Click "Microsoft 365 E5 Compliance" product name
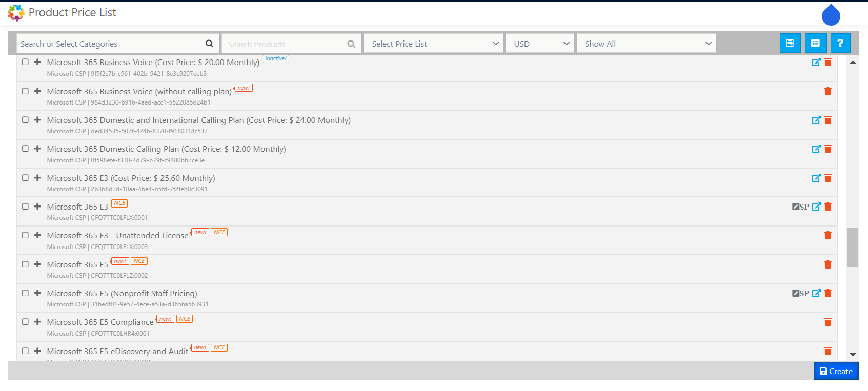 [100, 322]
